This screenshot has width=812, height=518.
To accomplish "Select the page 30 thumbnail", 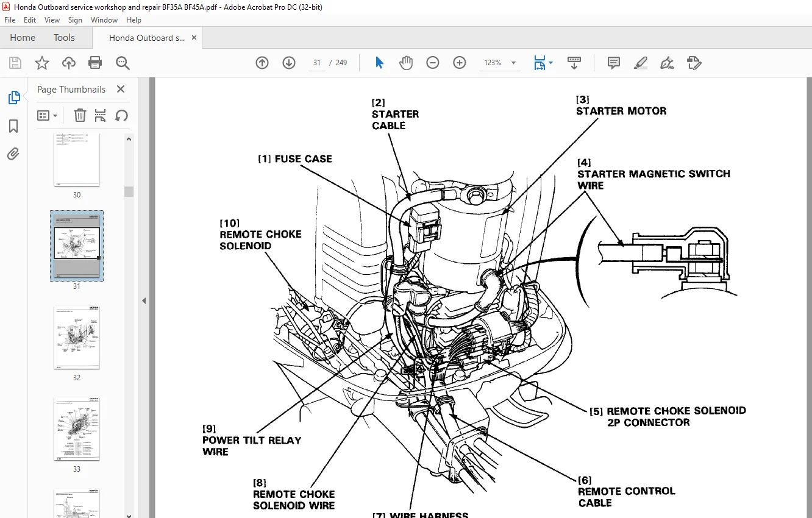I will (x=77, y=159).
